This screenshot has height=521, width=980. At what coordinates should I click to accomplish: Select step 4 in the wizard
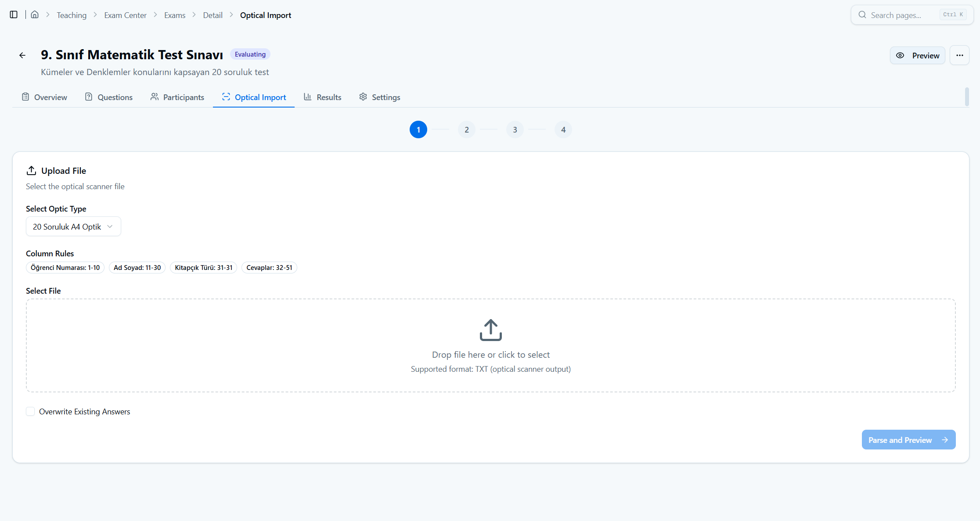[563, 129]
